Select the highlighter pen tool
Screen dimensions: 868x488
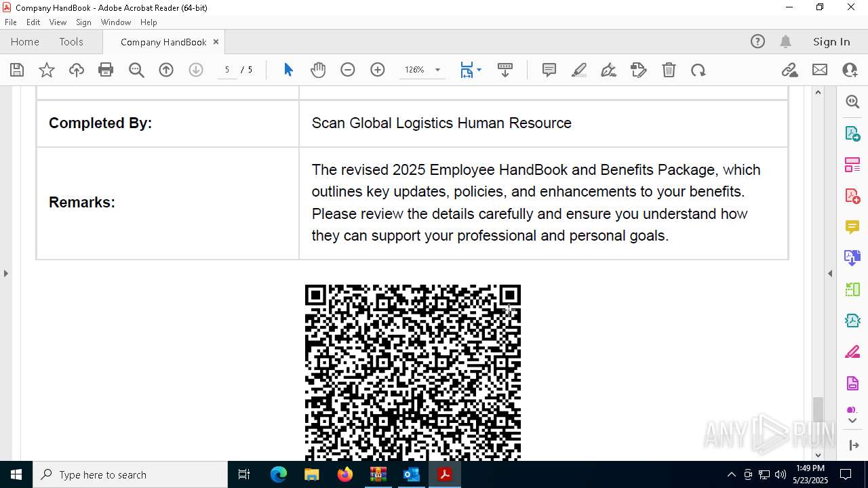[579, 70]
